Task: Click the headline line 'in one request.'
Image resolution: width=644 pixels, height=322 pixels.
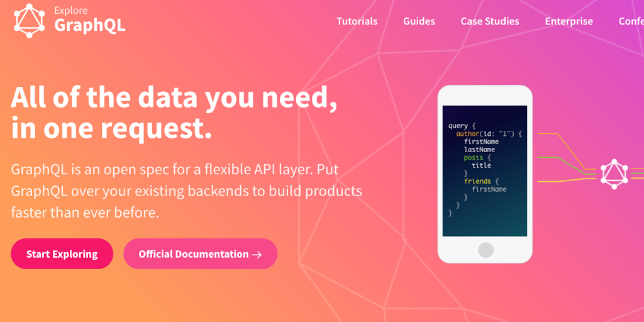Action: coord(111,128)
